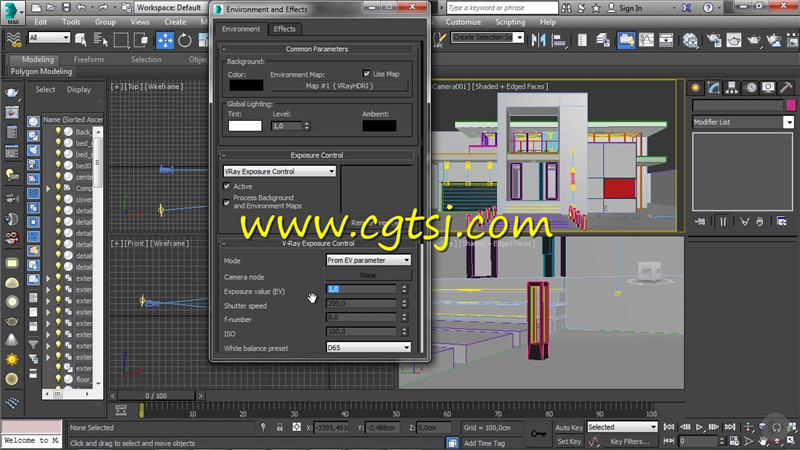
Task: Open the Tools menu
Action: [x=71, y=22]
